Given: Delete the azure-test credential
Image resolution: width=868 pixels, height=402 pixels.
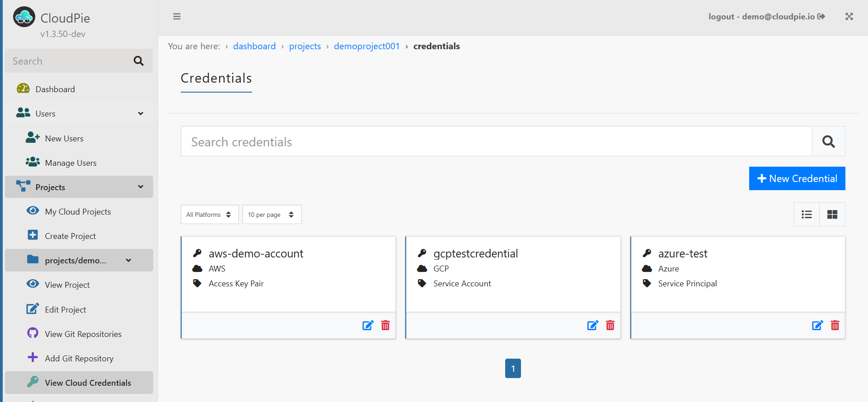Looking at the screenshot, I should coord(835,325).
